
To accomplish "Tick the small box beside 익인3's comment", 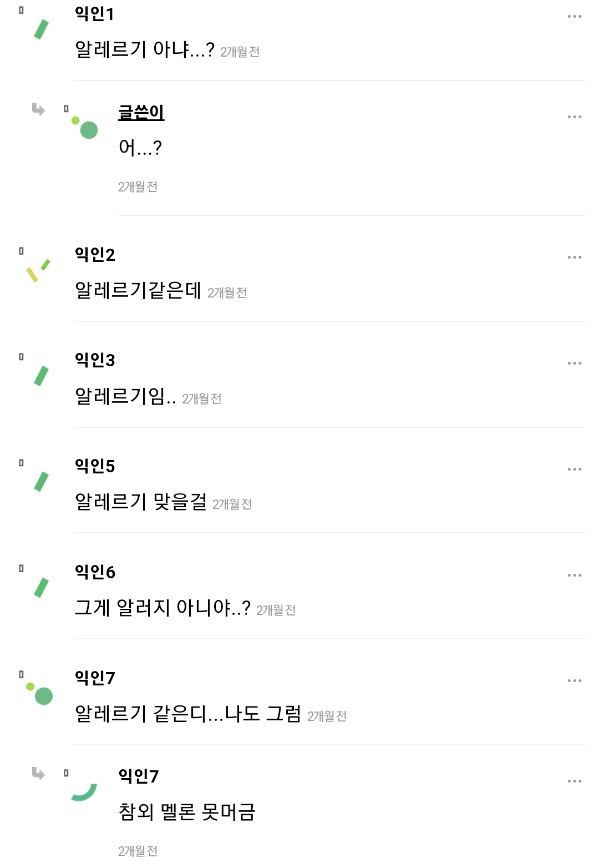I will pyautogui.click(x=21, y=357).
